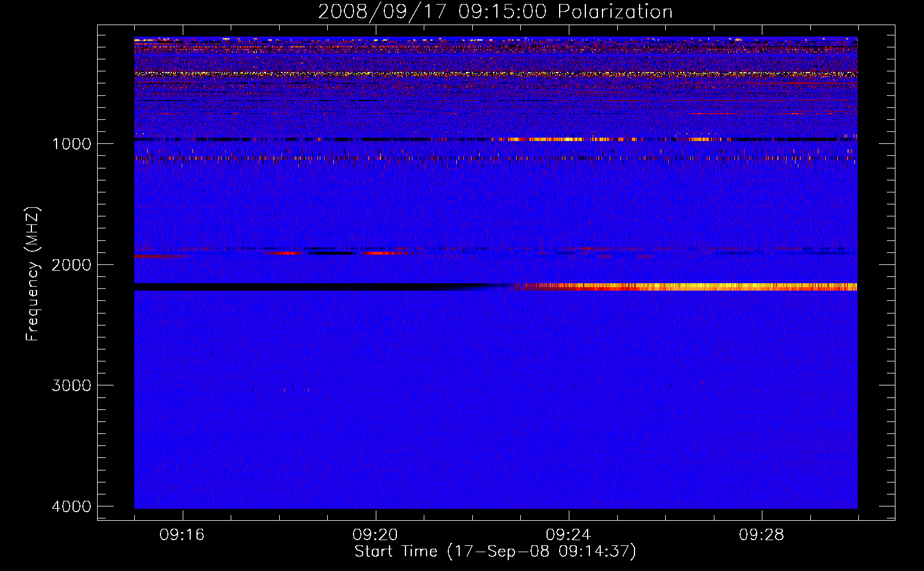Viewport: 924px width, 571px height.
Task: Select the 2000 frequency tick label
Action: click(x=71, y=264)
